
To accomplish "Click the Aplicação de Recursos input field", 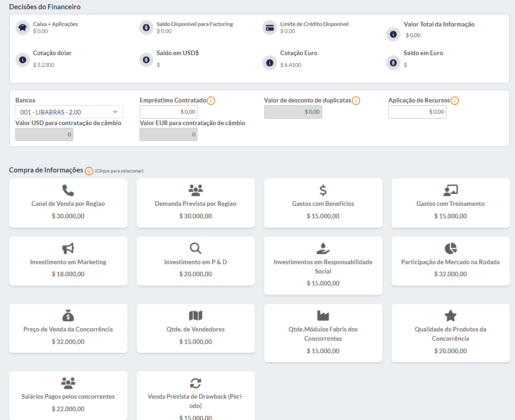I will pos(417,112).
